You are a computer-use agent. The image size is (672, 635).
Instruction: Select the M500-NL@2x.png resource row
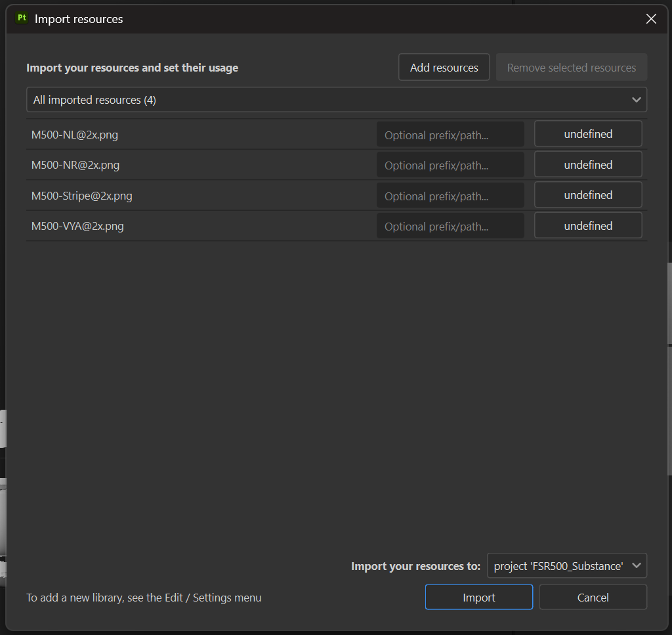click(337, 134)
